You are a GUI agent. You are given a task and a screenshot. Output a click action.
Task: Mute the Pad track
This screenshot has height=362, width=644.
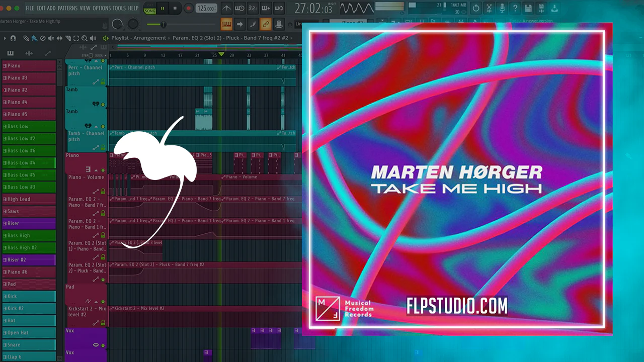pyautogui.click(x=103, y=301)
